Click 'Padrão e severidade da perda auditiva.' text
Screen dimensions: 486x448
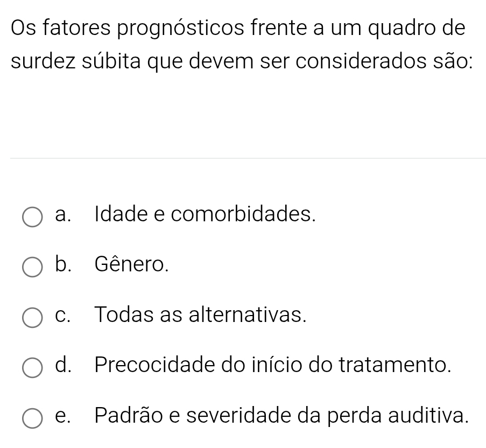pyautogui.click(x=280, y=414)
